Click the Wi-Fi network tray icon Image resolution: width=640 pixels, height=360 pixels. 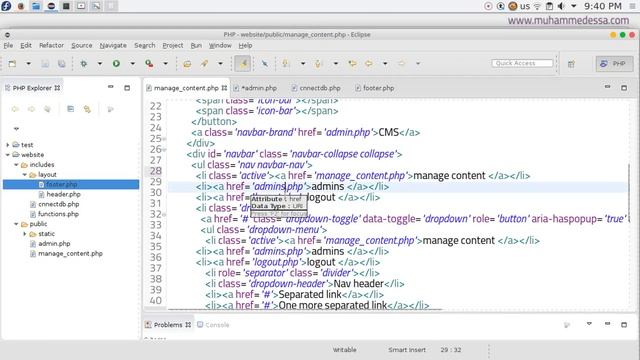[537, 6]
